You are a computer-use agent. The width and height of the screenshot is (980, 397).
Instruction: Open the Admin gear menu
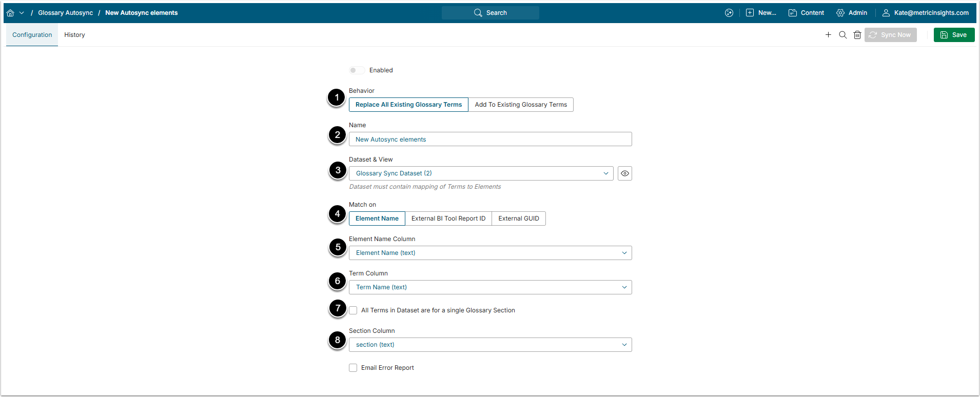pyautogui.click(x=852, y=13)
